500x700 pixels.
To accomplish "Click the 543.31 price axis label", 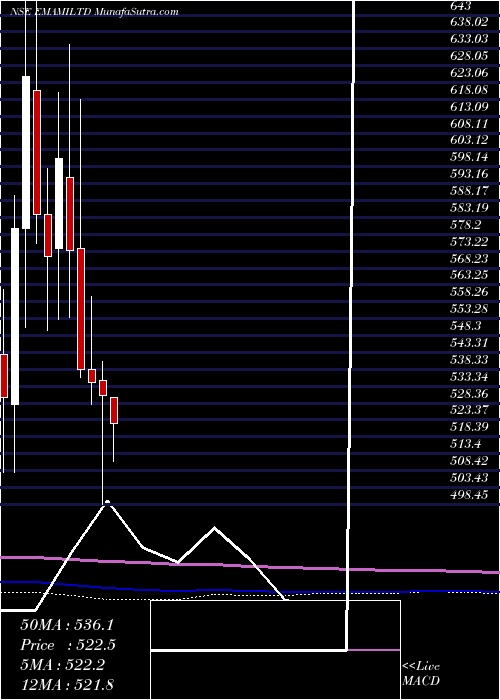I will tap(469, 343).
